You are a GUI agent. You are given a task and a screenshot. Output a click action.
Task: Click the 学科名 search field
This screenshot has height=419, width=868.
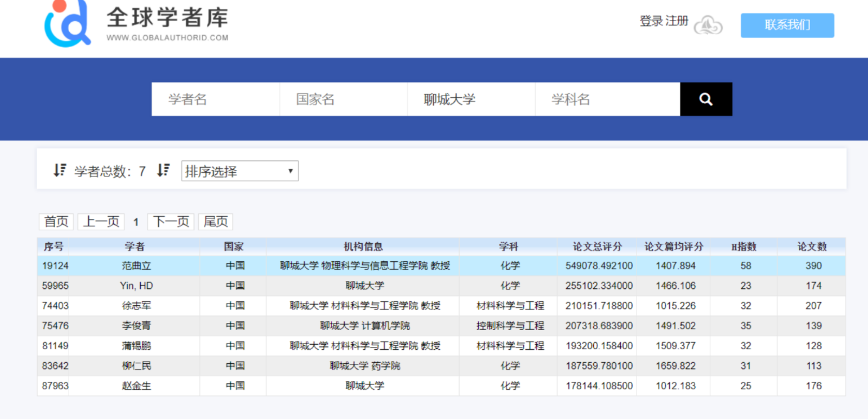pos(607,99)
